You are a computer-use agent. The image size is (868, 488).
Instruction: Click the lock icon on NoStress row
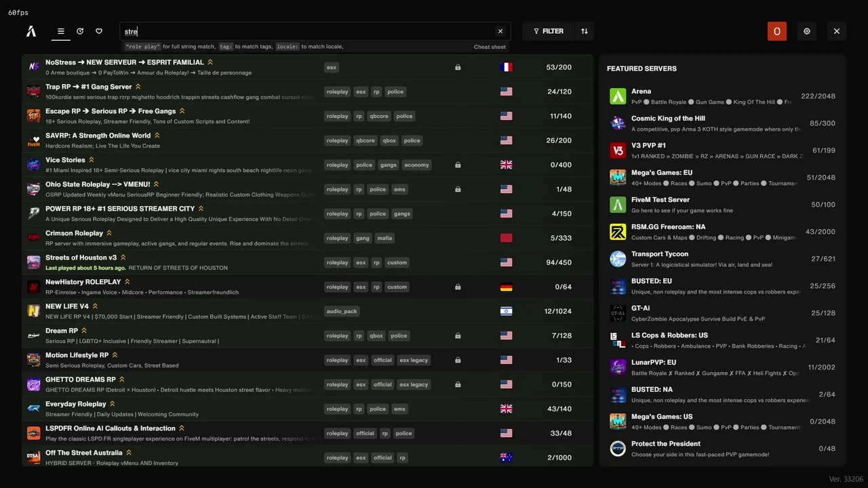pos(458,67)
